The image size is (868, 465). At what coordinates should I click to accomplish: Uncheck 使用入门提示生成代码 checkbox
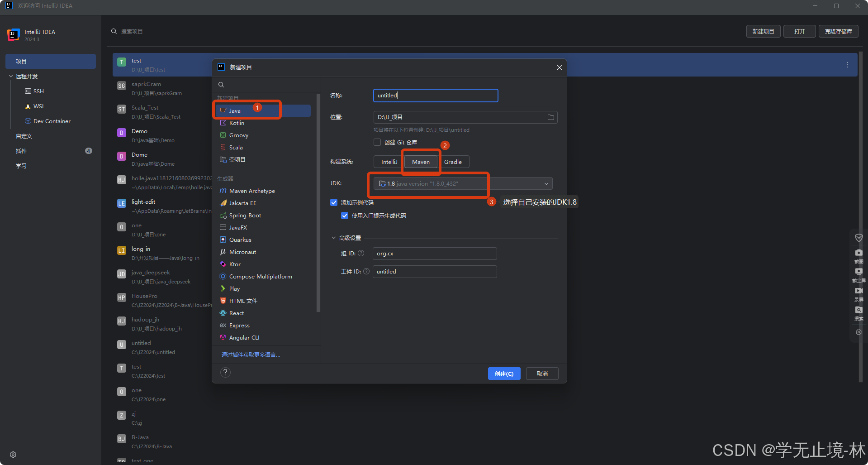click(345, 216)
